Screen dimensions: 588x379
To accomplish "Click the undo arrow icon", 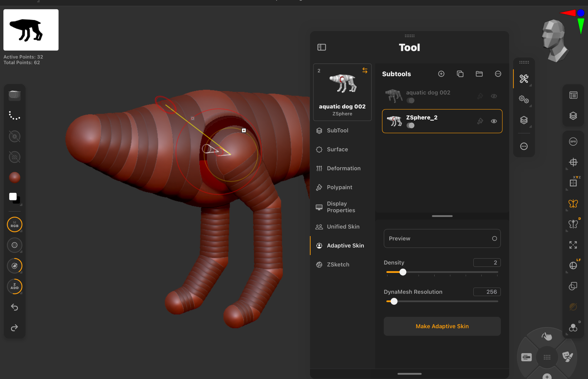I will [x=14, y=307].
